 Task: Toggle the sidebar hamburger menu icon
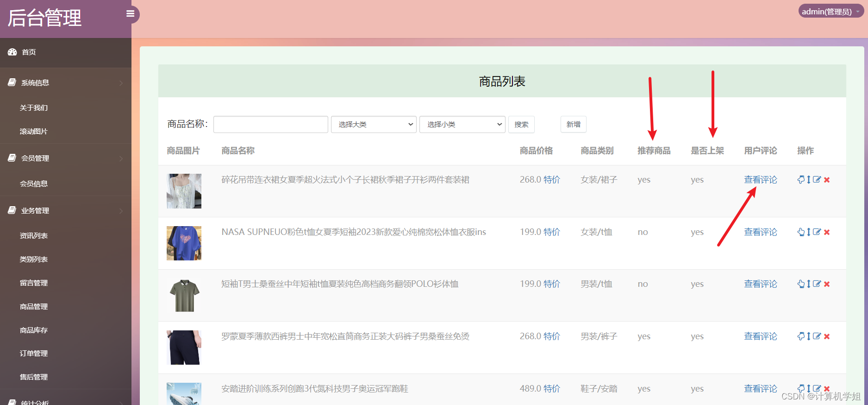tap(131, 14)
